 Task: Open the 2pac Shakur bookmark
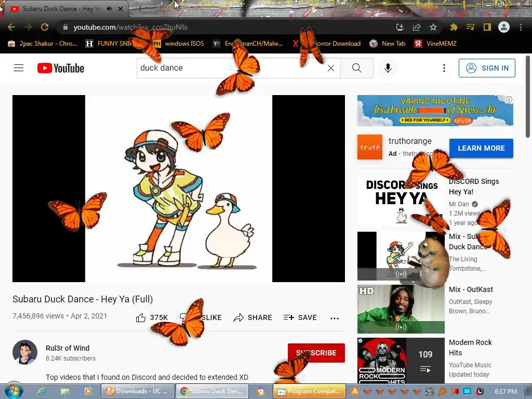tap(43, 44)
